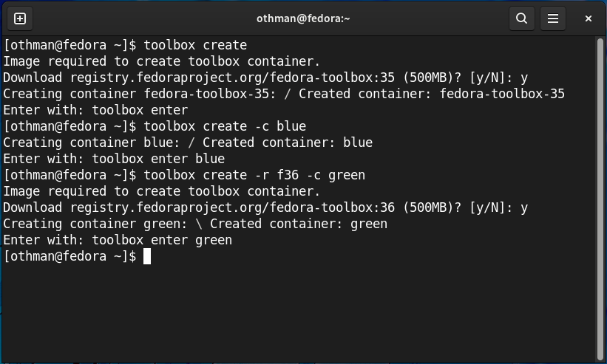
Task: Click the 'Enter with: toolbox enter green' line
Action: [x=118, y=240]
